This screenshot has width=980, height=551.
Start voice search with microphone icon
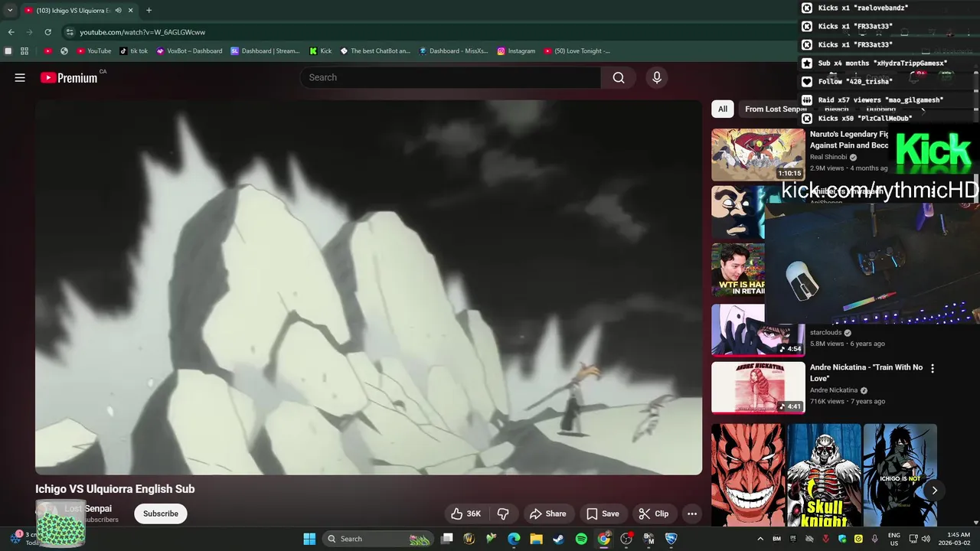656,77
